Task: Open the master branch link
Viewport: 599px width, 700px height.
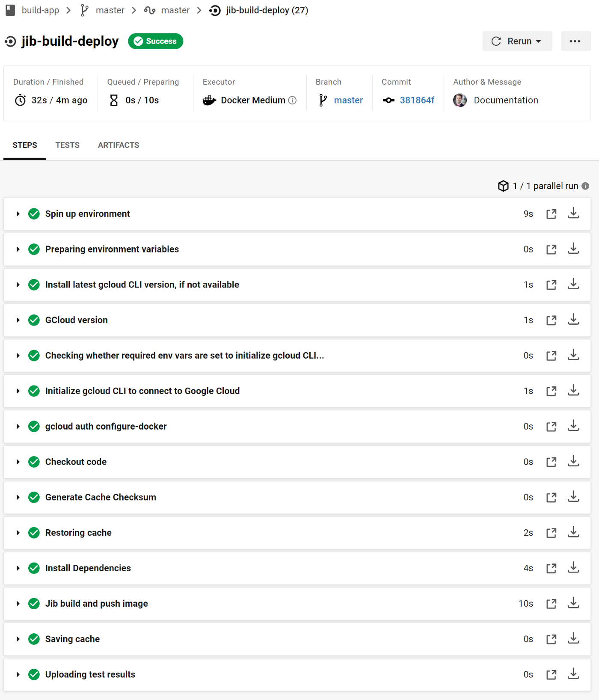Action: click(348, 100)
